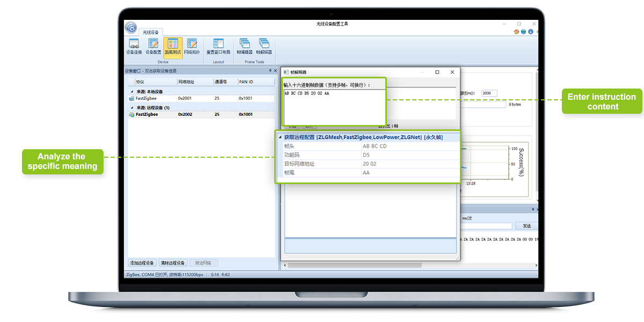The height and width of the screenshot is (322, 644).
Task: Collapse the 来源: 远程设备 (1) group
Action: (x=131, y=108)
